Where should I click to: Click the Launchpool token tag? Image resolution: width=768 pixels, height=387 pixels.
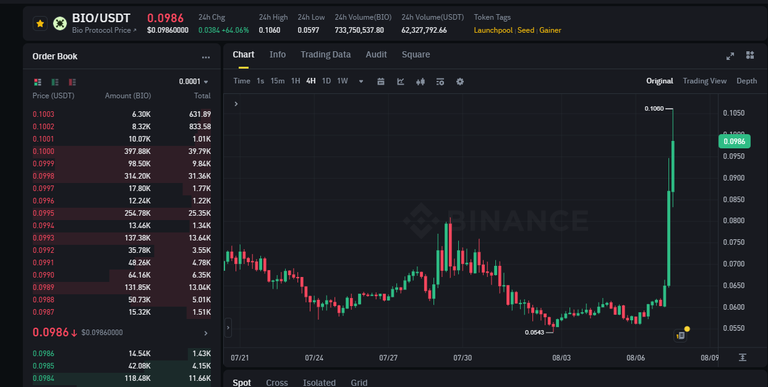tap(493, 30)
